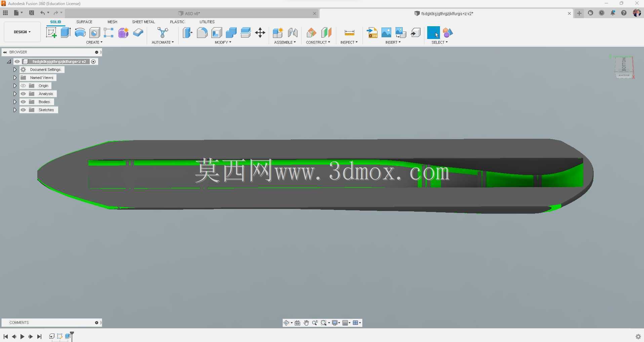
Task: Click the Undo button
Action: (43, 13)
